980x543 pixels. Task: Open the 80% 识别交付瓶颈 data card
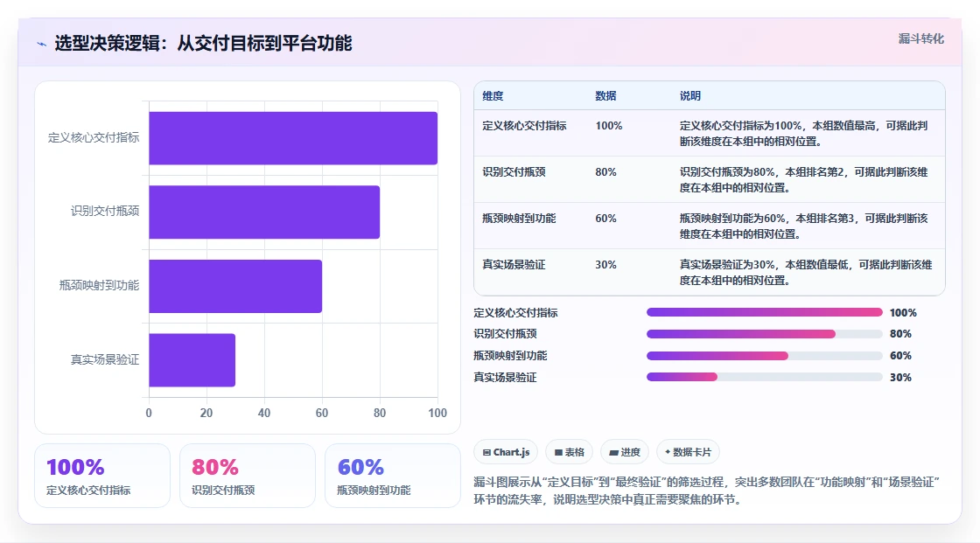click(248, 476)
